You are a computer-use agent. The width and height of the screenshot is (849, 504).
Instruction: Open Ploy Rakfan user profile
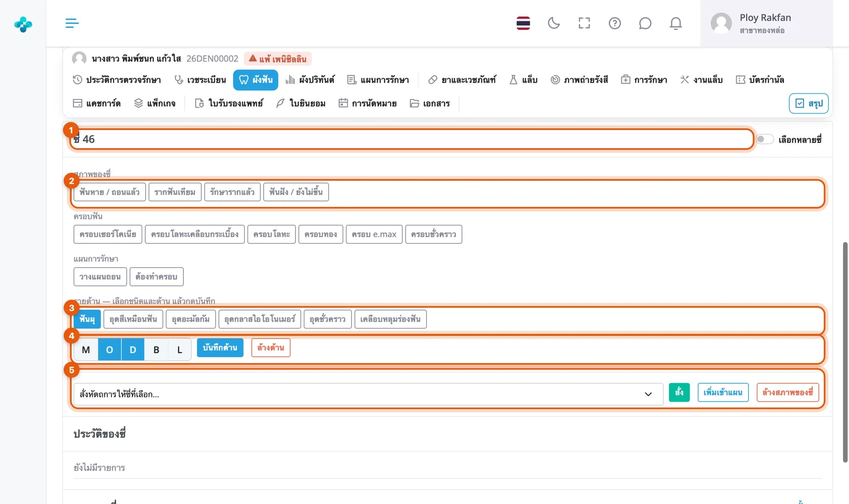767,23
